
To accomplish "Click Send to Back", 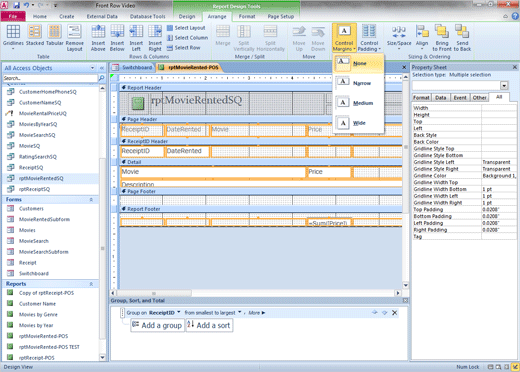I will click(462, 38).
